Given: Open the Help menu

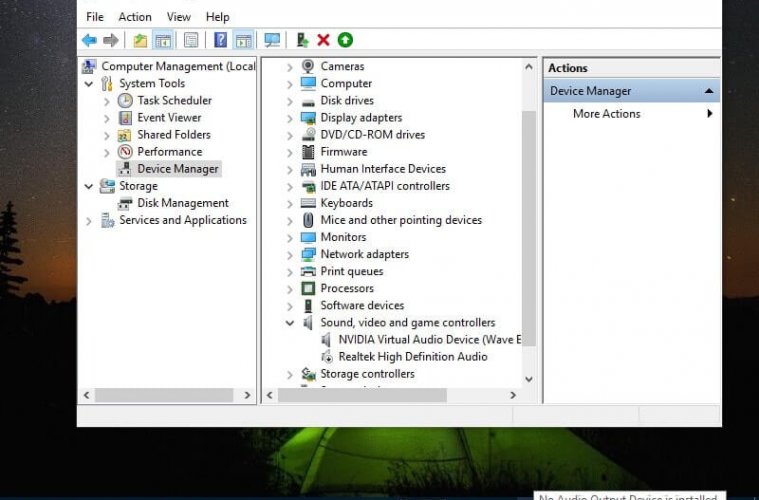Looking at the screenshot, I should pos(217,17).
